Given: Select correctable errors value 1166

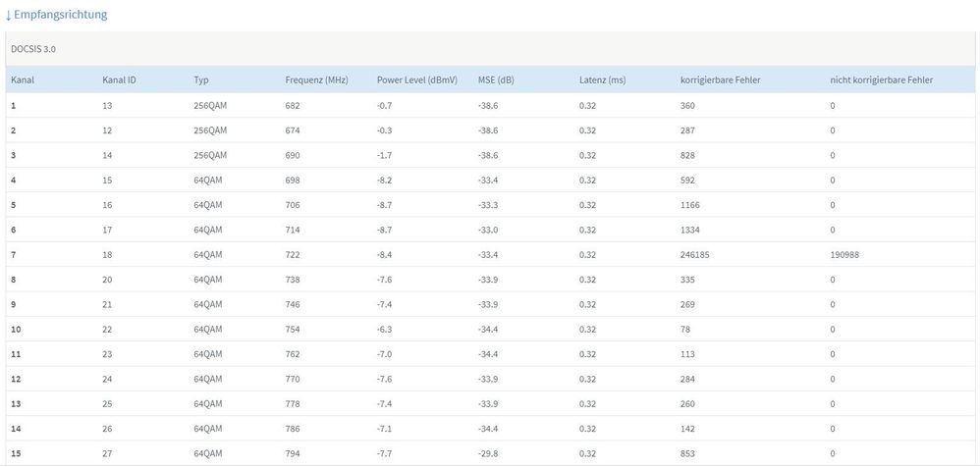Looking at the screenshot, I should point(690,205).
